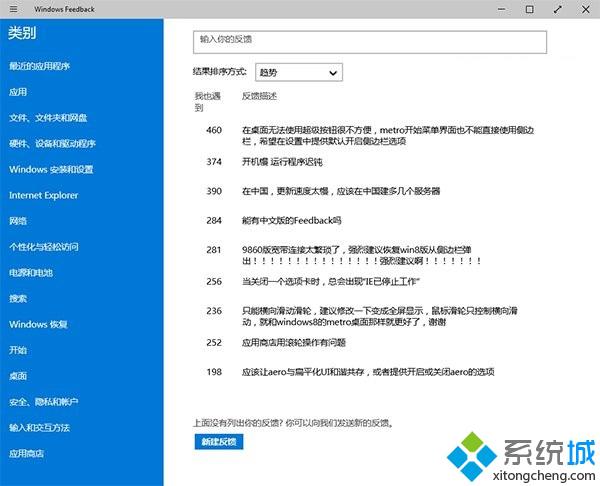Select the Windows 安装和设置 category
Screen dimensions: 600x486
click(x=51, y=170)
